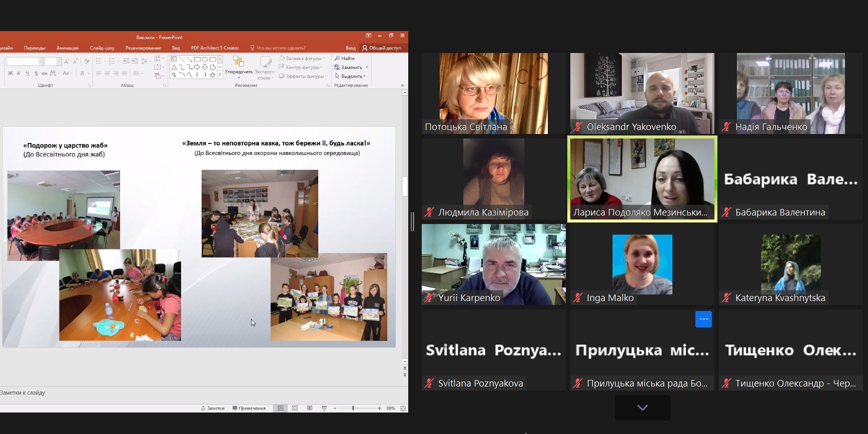Click the Общий доступ share button
Image resolution: width=868 pixels, height=434 pixels.
[382, 48]
